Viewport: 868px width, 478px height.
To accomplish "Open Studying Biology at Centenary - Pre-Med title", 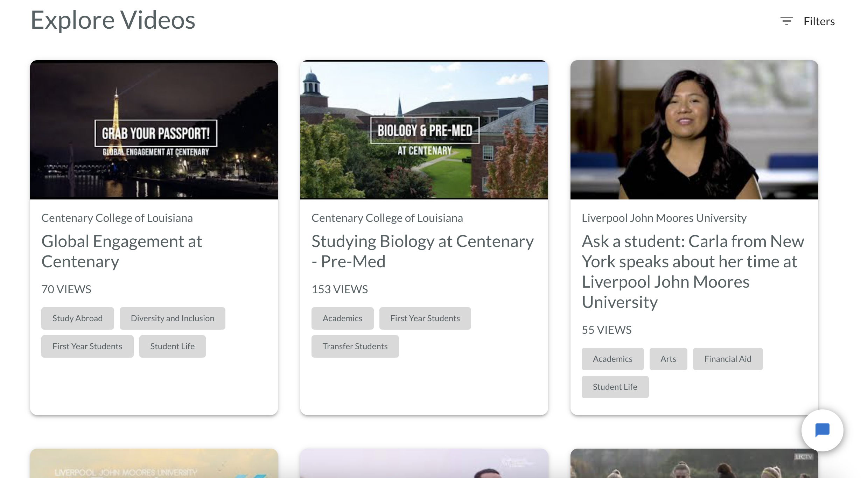I will [x=423, y=251].
